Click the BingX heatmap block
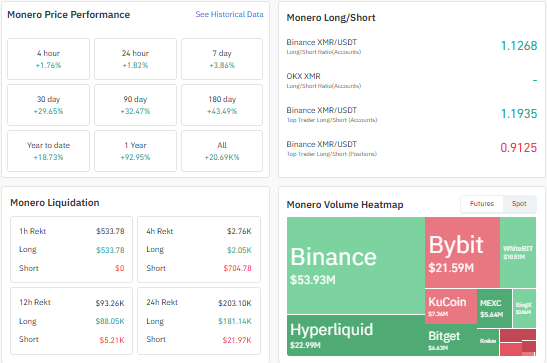 click(524, 308)
